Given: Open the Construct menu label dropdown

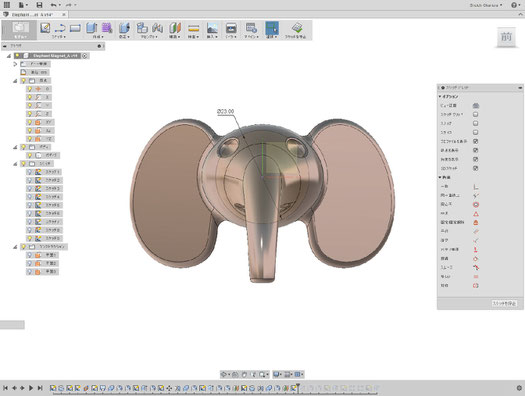Looking at the screenshot, I should (175, 37).
